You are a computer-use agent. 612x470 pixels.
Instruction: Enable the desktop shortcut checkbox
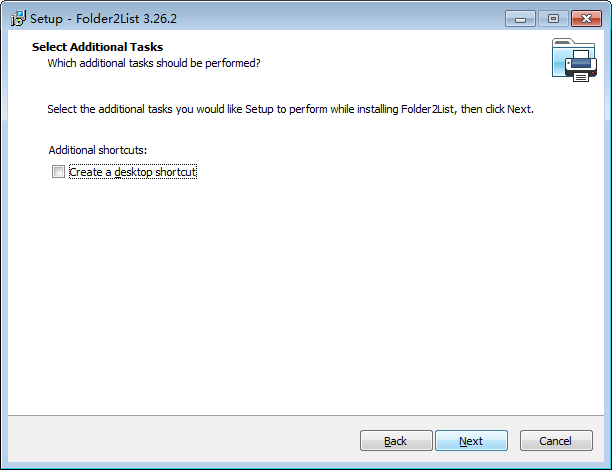(x=57, y=172)
